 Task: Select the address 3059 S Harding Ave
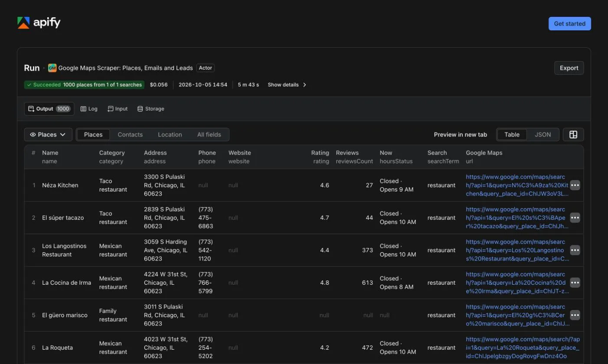pyautogui.click(x=166, y=250)
